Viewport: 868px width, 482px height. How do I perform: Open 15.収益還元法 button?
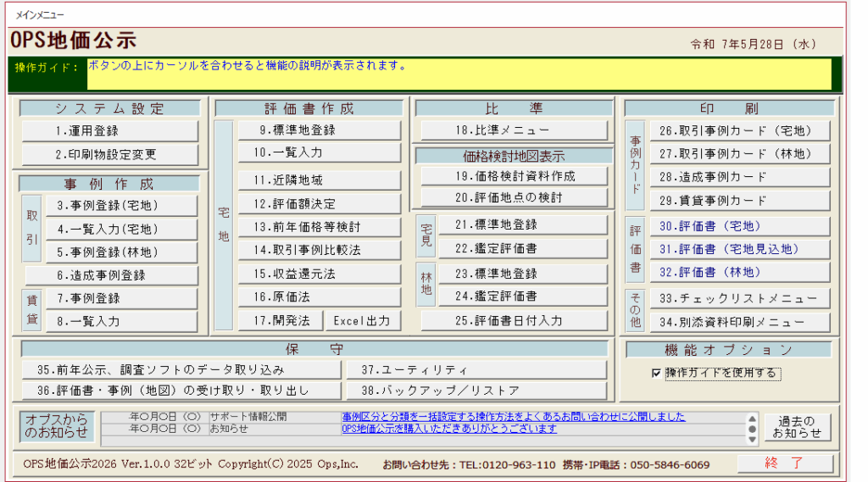pyautogui.click(x=320, y=274)
